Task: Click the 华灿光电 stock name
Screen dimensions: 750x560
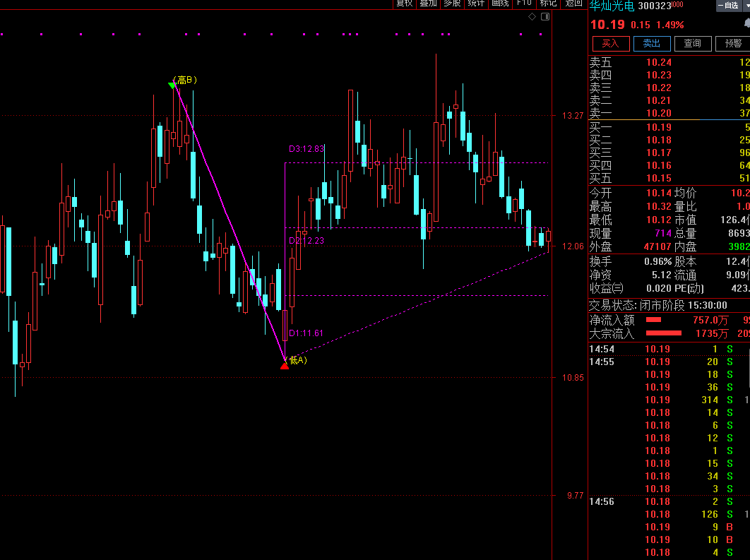Action: pyautogui.click(x=612, y=6)
